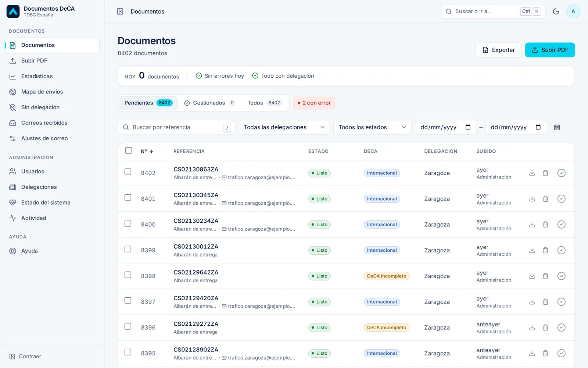Mark document 8402 as gestionado
The width and height of the screenshot is (588, 368).
click(561, 173)
